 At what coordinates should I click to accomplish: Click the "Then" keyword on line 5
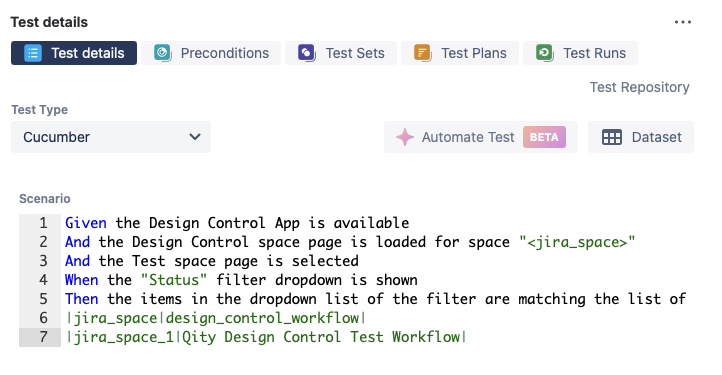(x=82, y=299)
